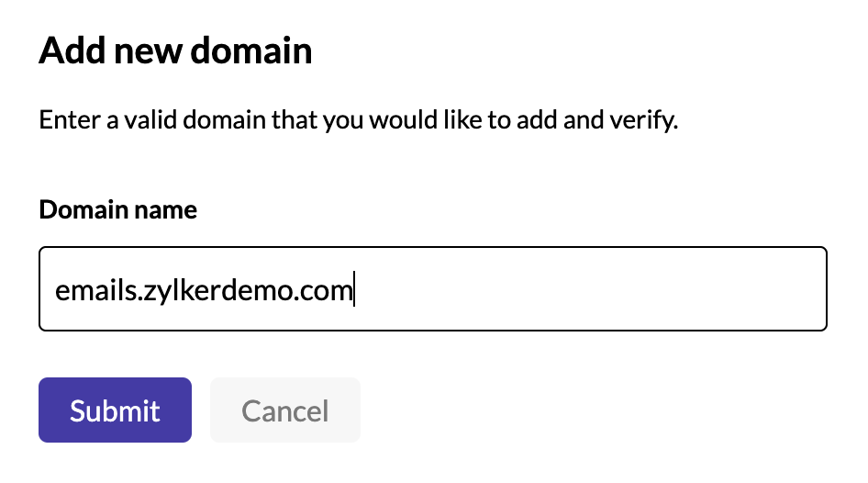868x483 pixels.
Task: Place cursor after '.com' in domain field
Action: tap(354, 289)
